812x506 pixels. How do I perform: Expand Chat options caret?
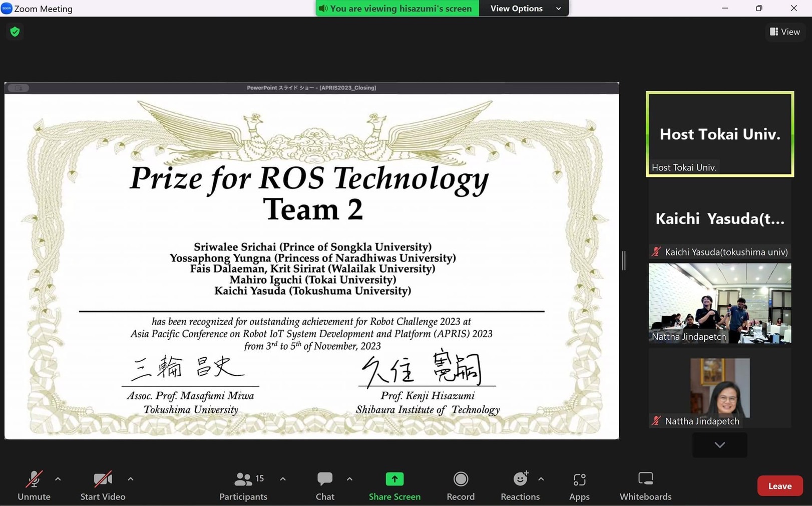click(x=349, y=479)
